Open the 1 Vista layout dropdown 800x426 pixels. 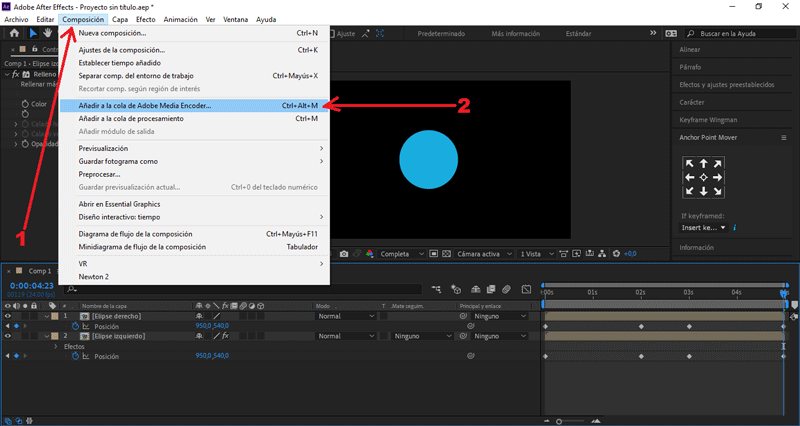click(x=536, y=254)
